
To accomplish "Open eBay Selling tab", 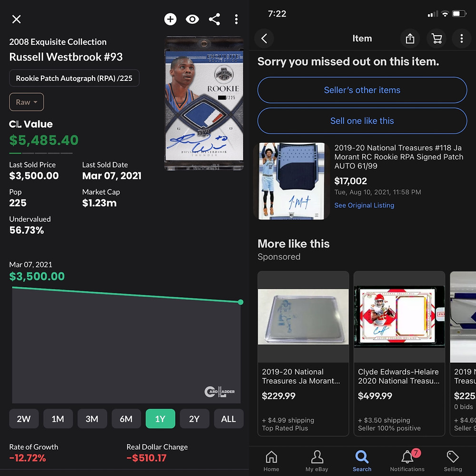I will (453, 461).
